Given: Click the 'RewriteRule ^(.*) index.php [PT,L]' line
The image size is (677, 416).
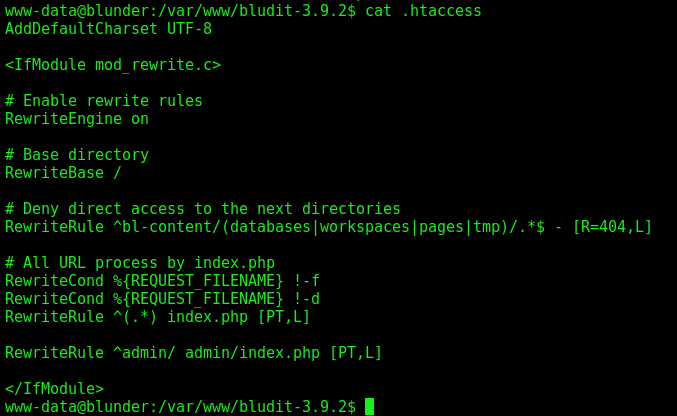Looking at the screenshot, I should pyautogui.click(x=158, y=317).
